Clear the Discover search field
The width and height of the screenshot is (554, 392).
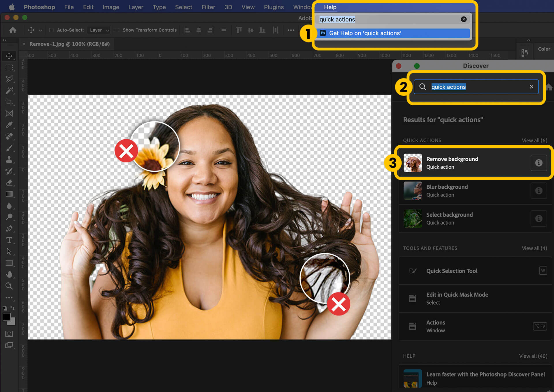click(531, 87)
